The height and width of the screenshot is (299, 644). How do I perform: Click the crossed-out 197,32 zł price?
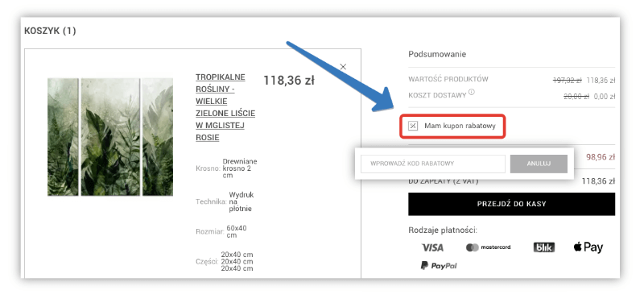click(x=568, y=81)
